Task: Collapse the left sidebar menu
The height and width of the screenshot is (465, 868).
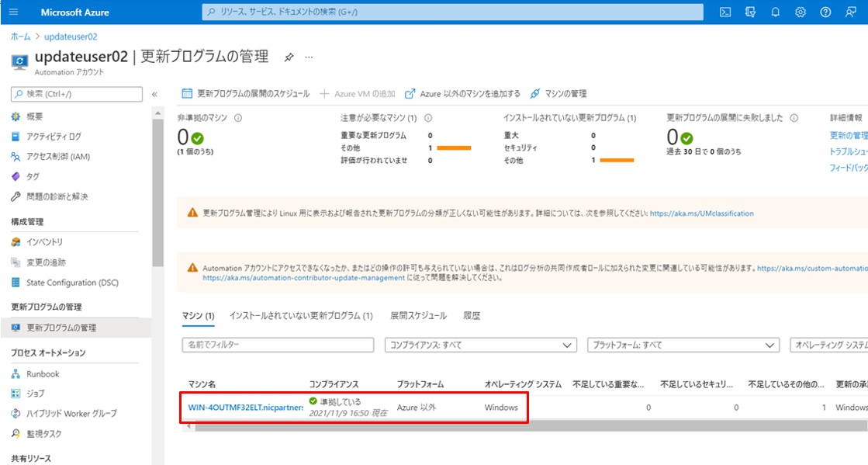Action: (x=154, y=94)
